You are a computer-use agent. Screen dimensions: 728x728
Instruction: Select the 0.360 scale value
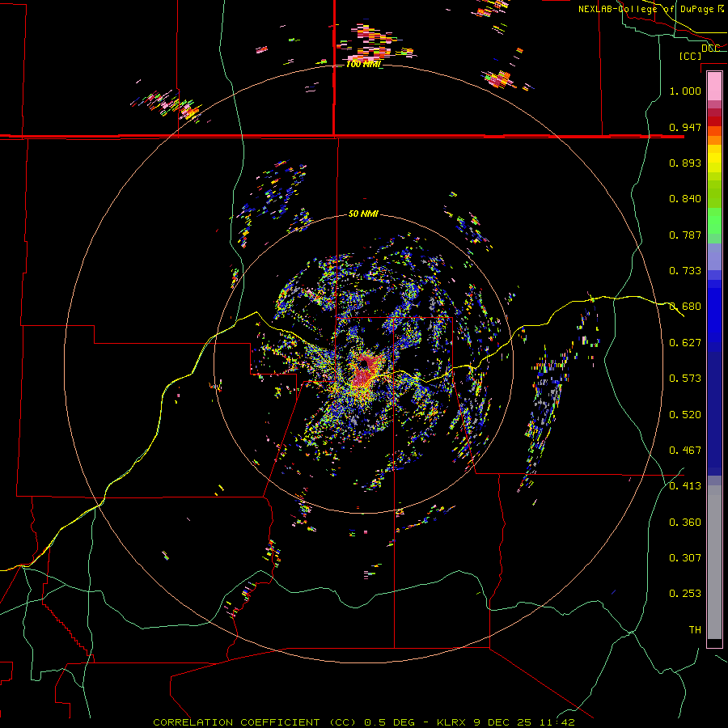[x=685, y=523]
